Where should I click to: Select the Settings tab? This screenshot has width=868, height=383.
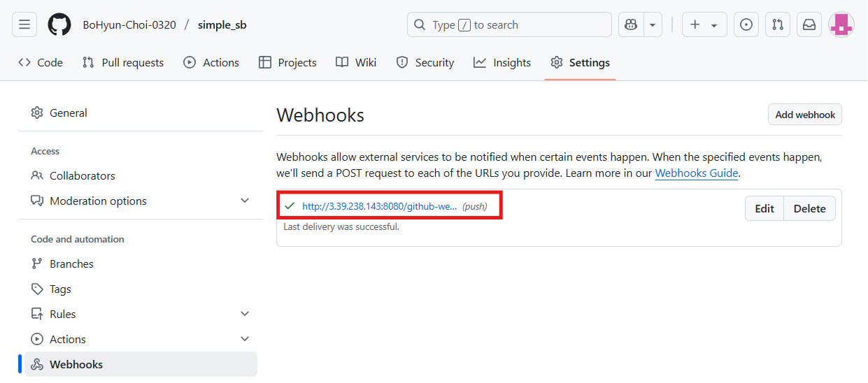(580, 62)
